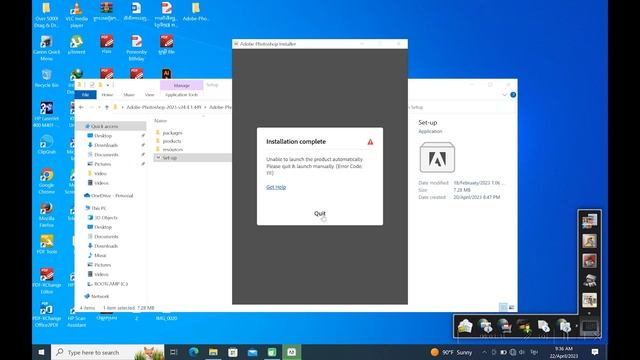
Task: Select Documents under Quick access
Action: 106,155
